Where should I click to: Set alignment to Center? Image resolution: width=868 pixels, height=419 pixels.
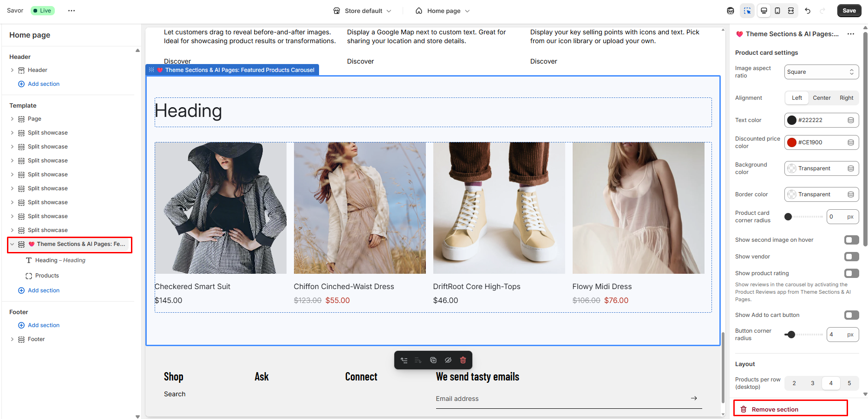[822, 98]
